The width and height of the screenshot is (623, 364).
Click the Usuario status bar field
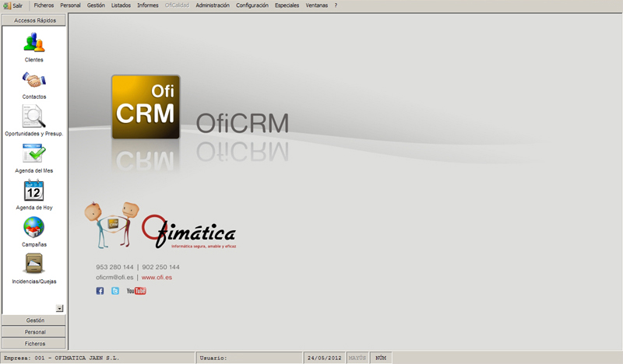point(250,358)
